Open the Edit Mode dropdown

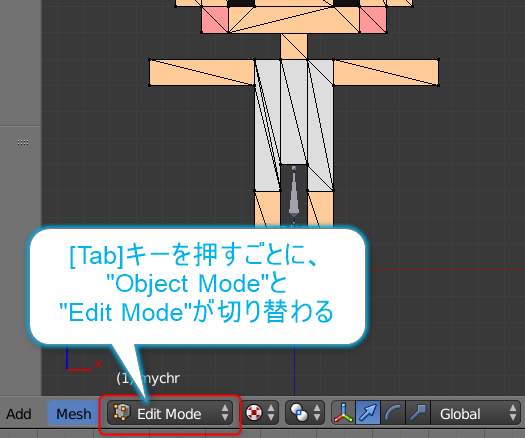click(x=170, y=413)
